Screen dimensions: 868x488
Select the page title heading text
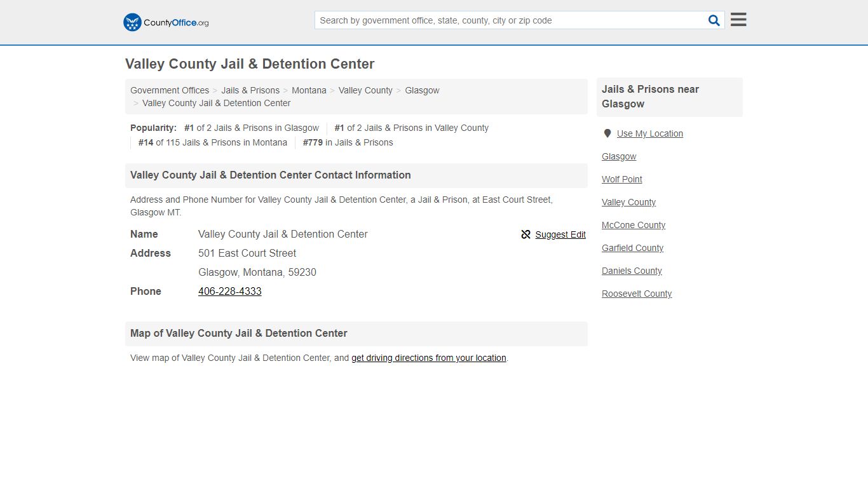coord(250,64)
